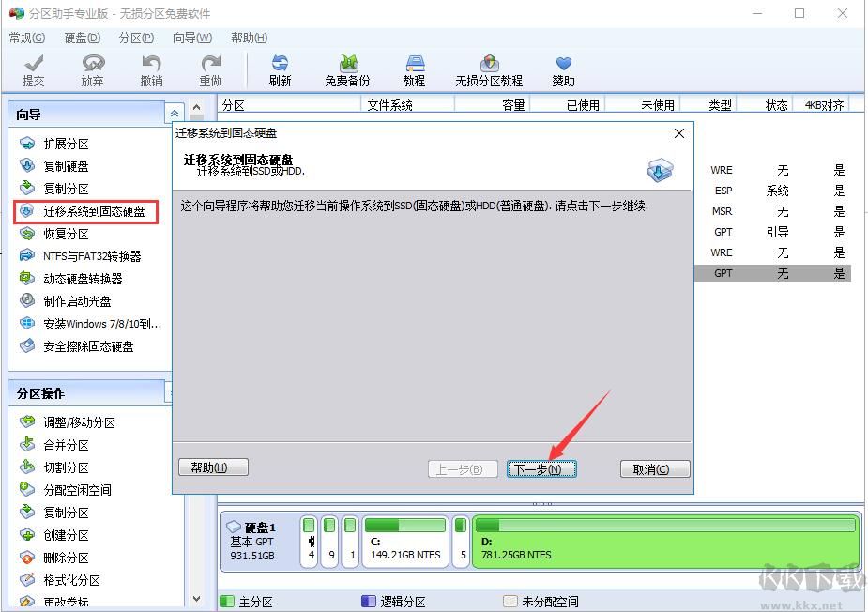This screenshot has height=612, width=868.
Task: 打开免费备份工具图标
Action: [346, 66]
